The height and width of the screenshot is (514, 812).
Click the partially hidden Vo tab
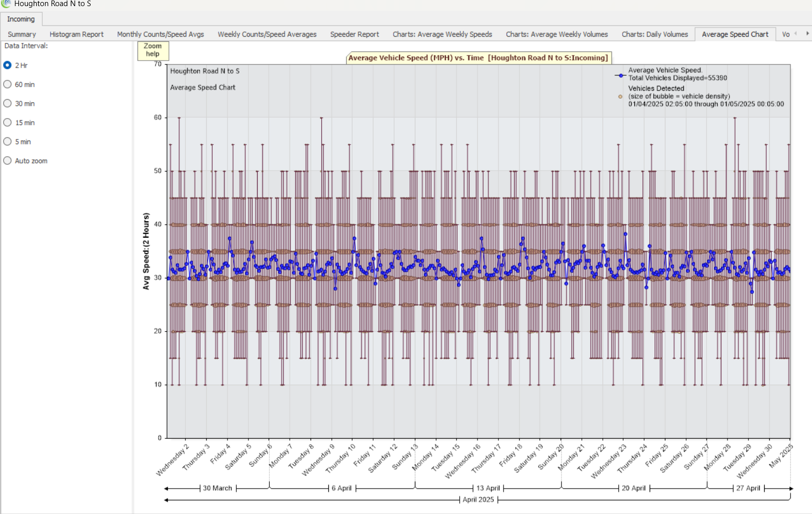click(x=786, y=34)
